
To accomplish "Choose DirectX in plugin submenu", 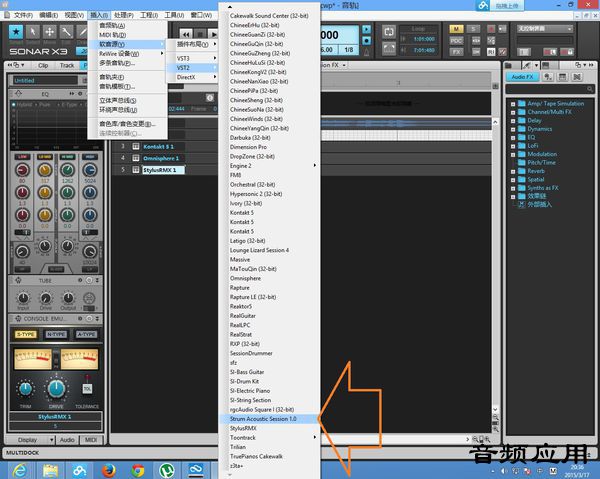I will [193, 77].
